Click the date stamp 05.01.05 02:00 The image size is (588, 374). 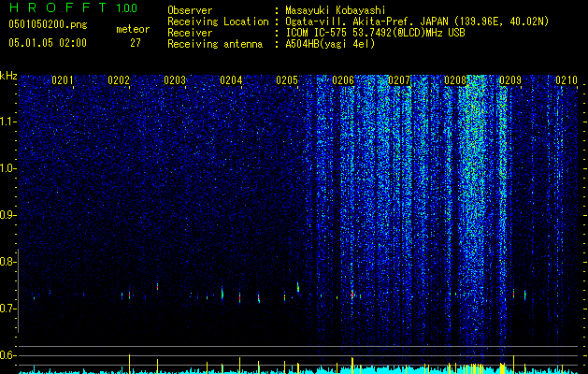[x=48, y=43]
